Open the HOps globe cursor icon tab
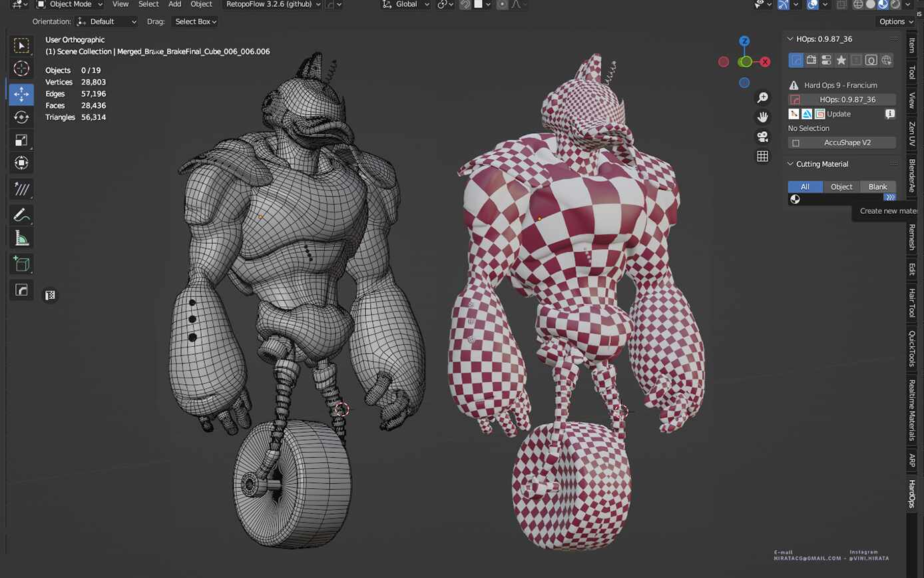This screenshot has height=578, width=924. (886, 60)
